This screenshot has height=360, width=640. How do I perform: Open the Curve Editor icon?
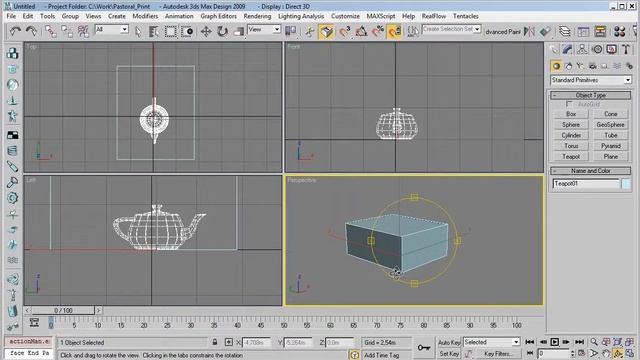point(583,31)
